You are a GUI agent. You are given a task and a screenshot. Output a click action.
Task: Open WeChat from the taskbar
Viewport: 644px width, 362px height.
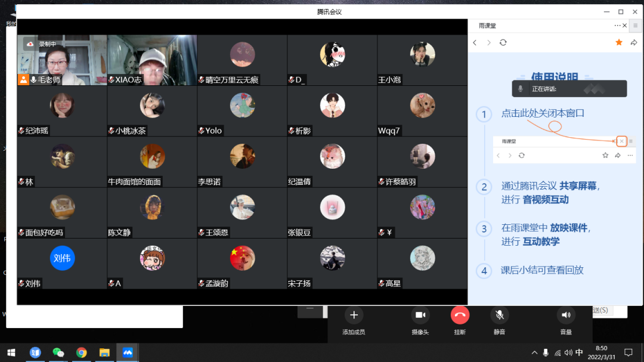[x=58, y=352]
